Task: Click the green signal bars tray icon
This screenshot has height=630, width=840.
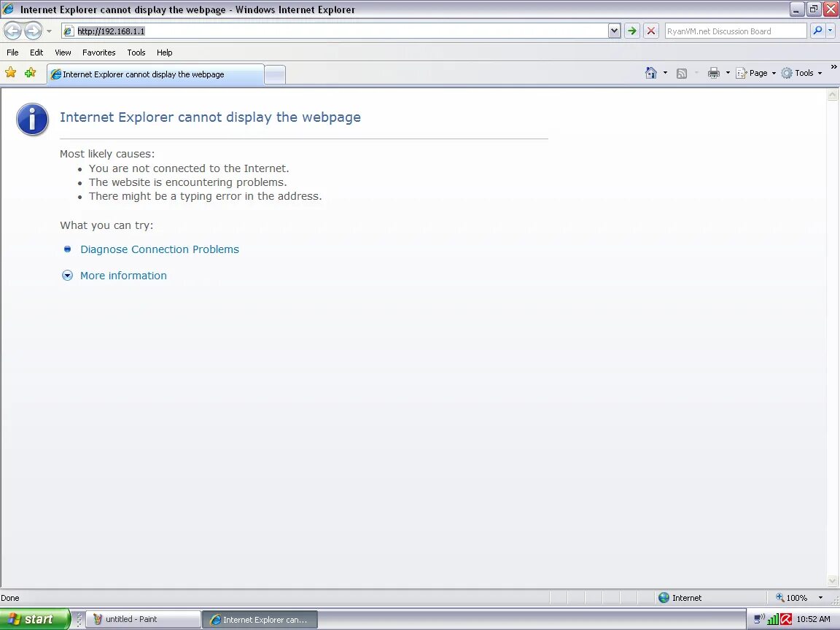Action: [x=773, y=619]
